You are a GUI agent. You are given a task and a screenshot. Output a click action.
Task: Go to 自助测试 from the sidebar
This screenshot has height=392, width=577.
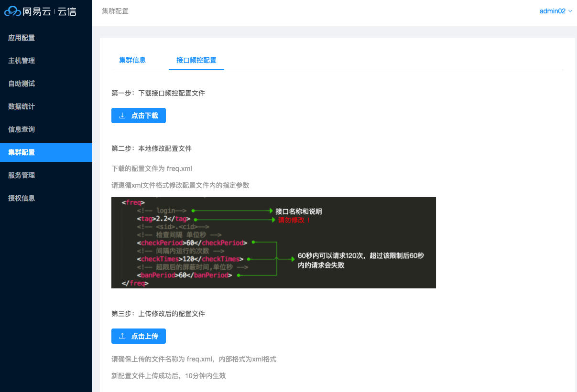pyautogui.click(x=21, y=84)
